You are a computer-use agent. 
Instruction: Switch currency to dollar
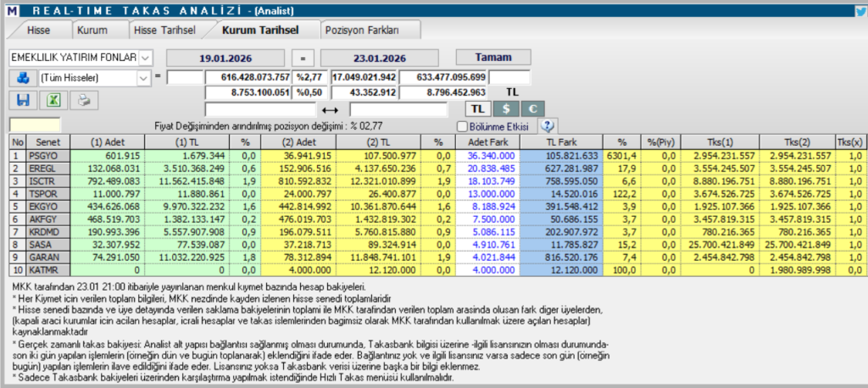[x=505, y=109]
